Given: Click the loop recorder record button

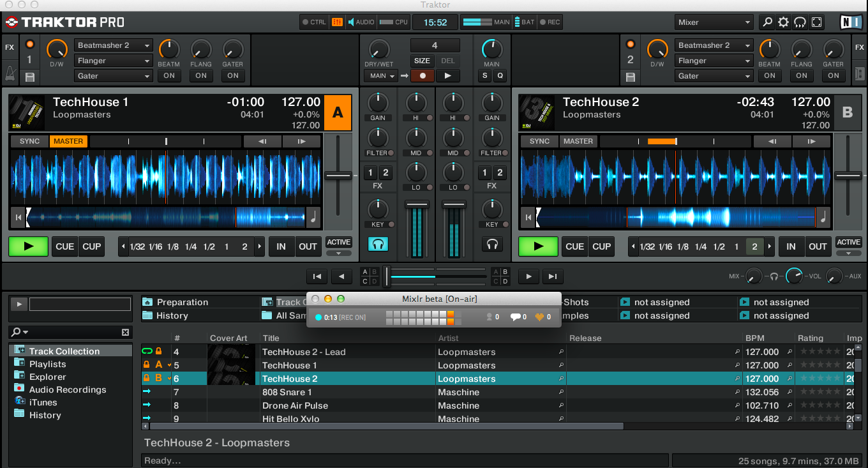Looking at the screenshot, I should 422,75.
